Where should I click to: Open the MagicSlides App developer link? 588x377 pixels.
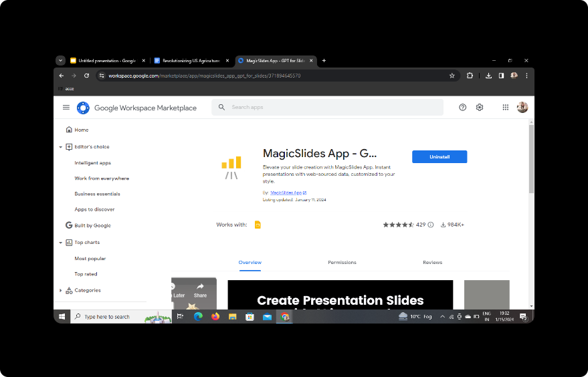click(286, 193)
